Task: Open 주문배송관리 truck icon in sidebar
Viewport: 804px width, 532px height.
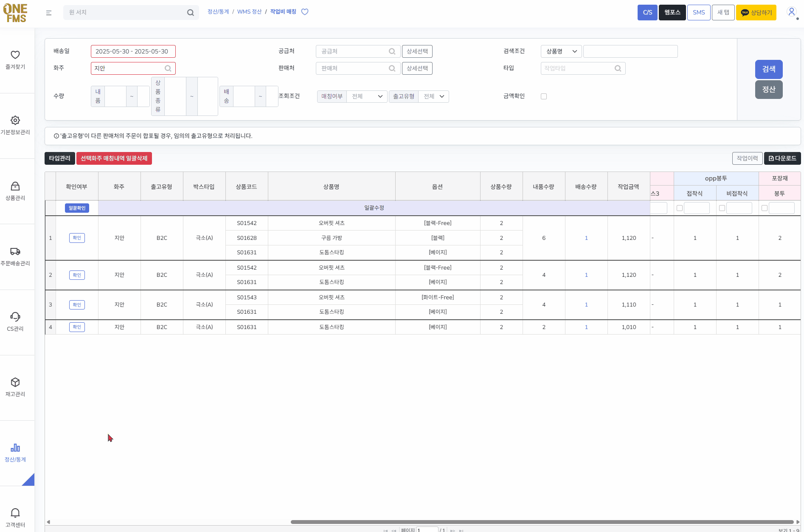Action: [15, 251]
